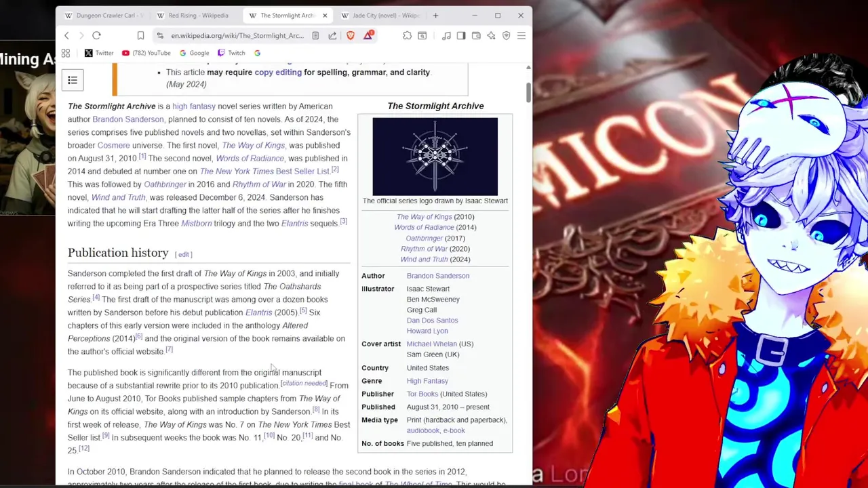868x488 pixels.
Task: Open the copy editing link in notice
Action: pos(278,73)
